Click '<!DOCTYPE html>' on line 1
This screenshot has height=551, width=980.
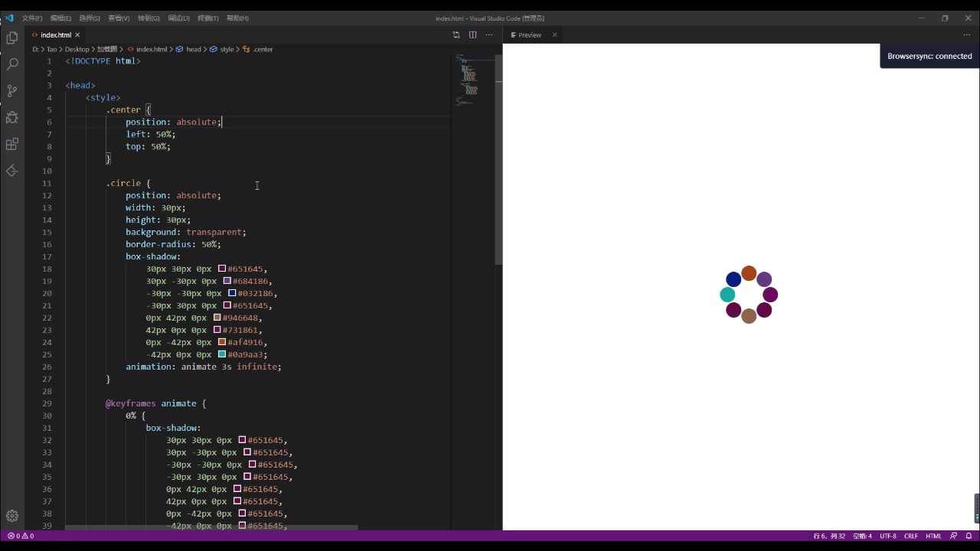pos(103,60)
